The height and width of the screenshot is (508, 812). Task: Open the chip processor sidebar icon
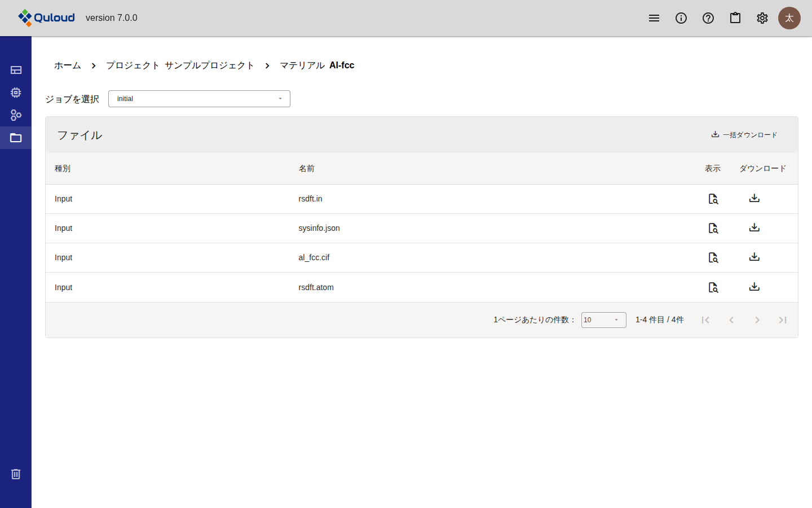pyautogui.click(x=16, y=93)
